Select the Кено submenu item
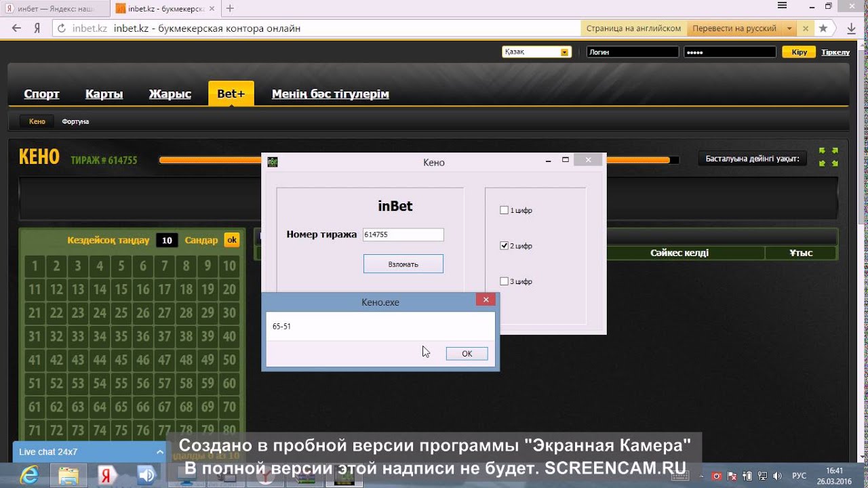 point(37,121)
